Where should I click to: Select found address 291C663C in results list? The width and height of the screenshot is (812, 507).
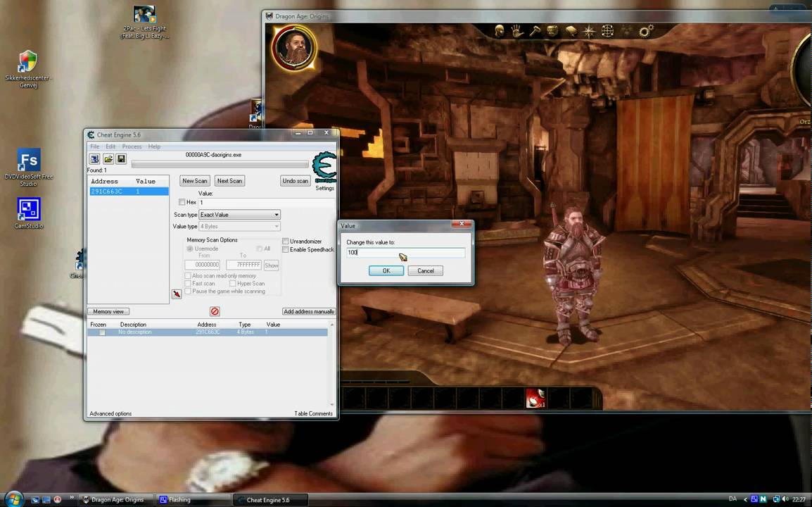pos(128,192)
